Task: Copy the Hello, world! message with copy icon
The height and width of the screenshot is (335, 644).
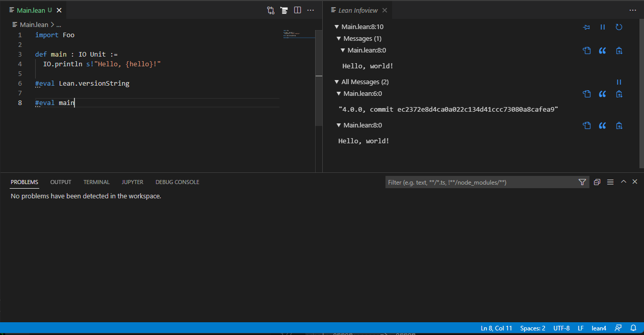Action: (586, 50)
